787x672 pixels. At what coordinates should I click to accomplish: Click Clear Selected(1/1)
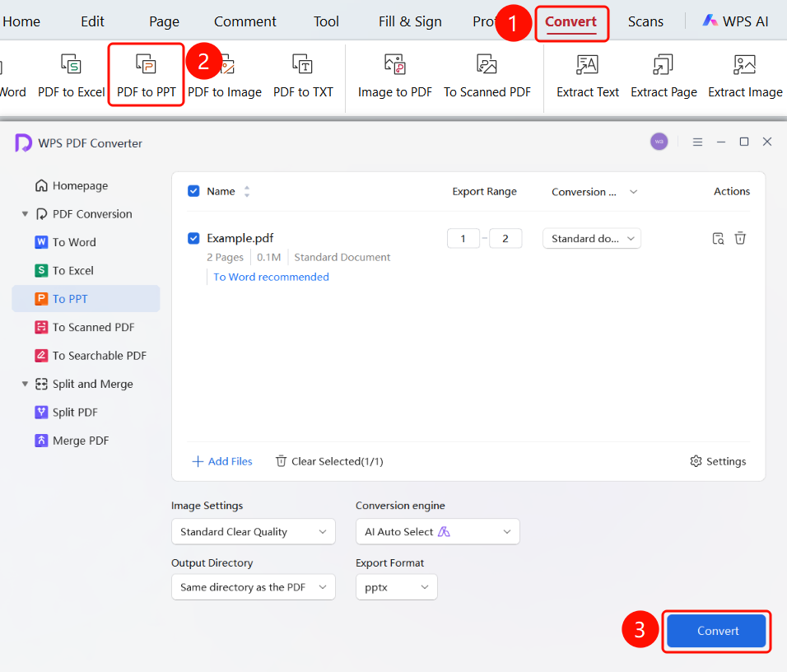[x=329, y=461]
